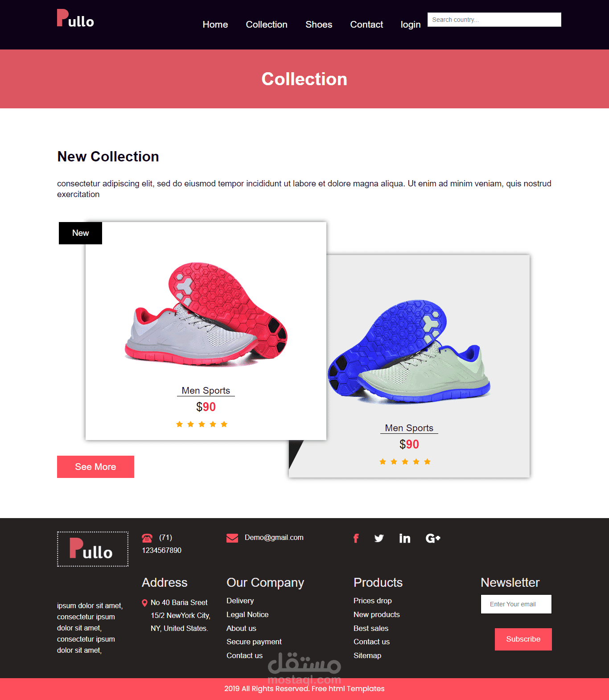Open the Contact navigation item
Screen dimensions: 609x700
coord(366,25)
